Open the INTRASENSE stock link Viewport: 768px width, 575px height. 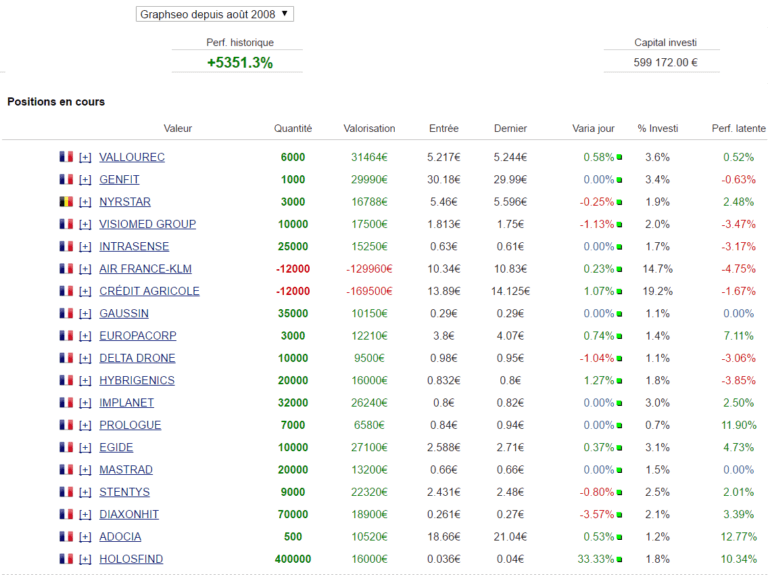pos(134,247)
